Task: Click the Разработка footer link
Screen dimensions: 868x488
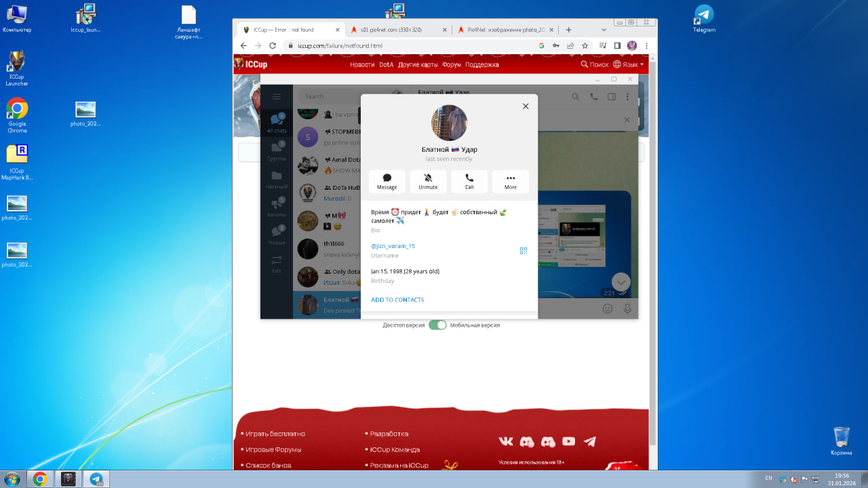Action: point(389,434)
